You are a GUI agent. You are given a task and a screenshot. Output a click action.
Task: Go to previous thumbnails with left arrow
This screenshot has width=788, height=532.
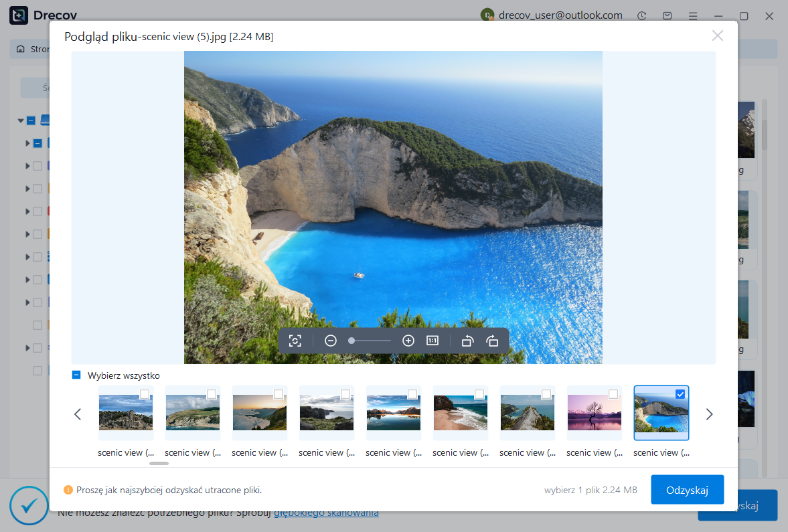tap(78, 414)
